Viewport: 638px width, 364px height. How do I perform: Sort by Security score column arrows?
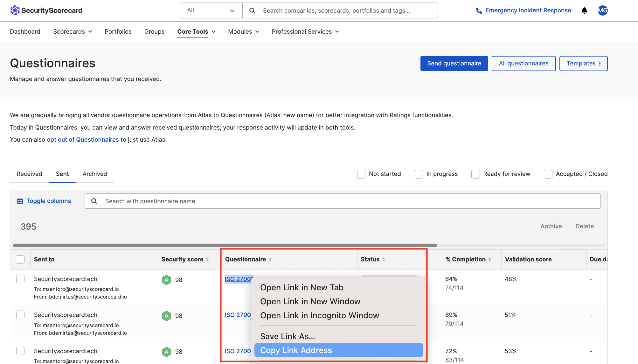pyautogui.click(x=207, y=260)
